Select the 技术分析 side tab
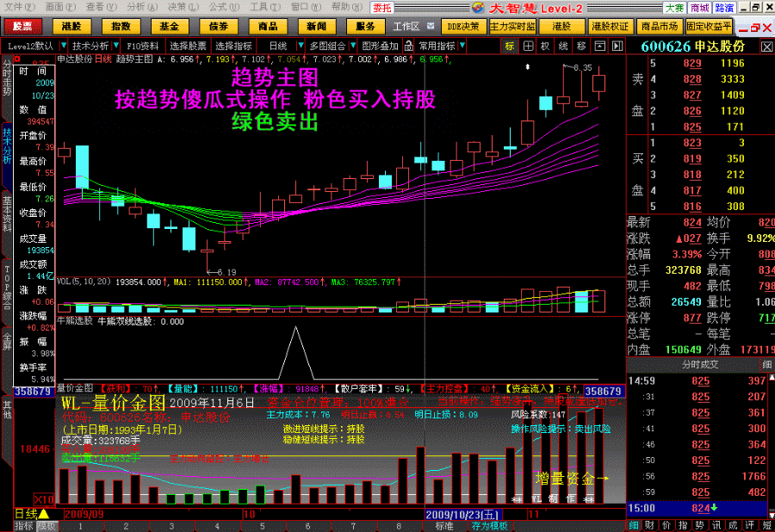The image size is (775, 532). click(x=6, y=146)
